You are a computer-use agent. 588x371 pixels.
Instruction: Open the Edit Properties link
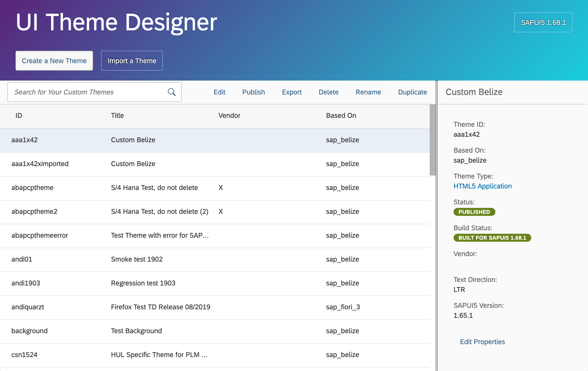click(x=482, y=342)
